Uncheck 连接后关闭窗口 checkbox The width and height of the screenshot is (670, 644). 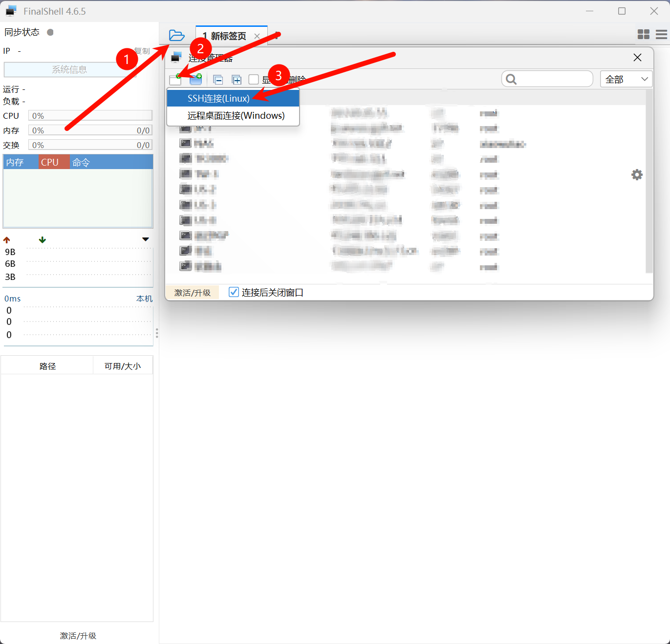(x=234, y=292)
